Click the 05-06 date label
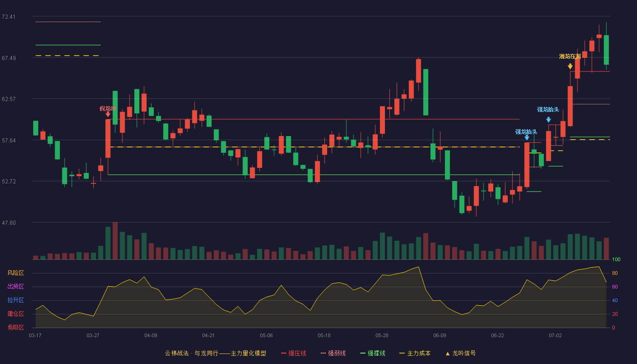This screenshot has width=637, height=364. tap(266, 335)
